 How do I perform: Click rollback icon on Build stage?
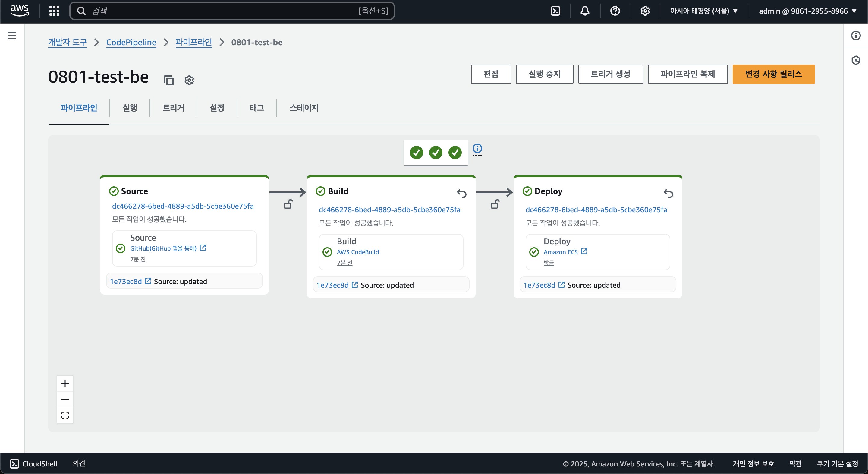(462, 193)
